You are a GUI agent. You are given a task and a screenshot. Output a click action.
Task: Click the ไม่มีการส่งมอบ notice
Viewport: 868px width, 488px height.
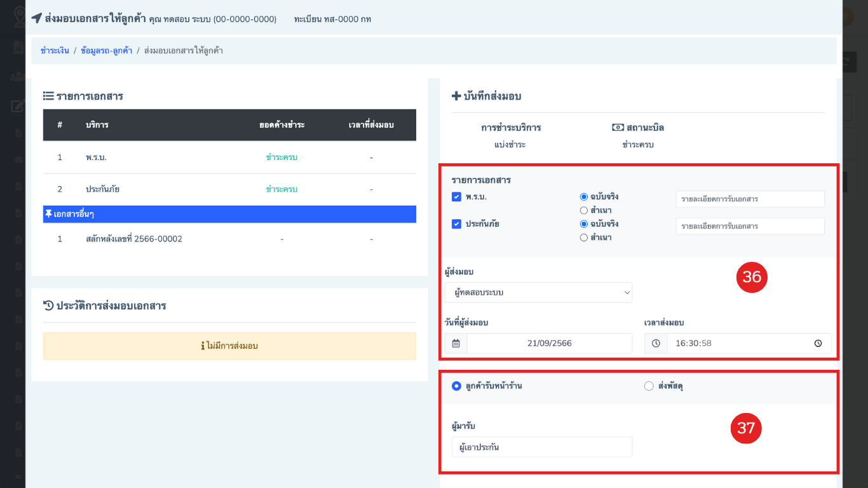[229, 346]
